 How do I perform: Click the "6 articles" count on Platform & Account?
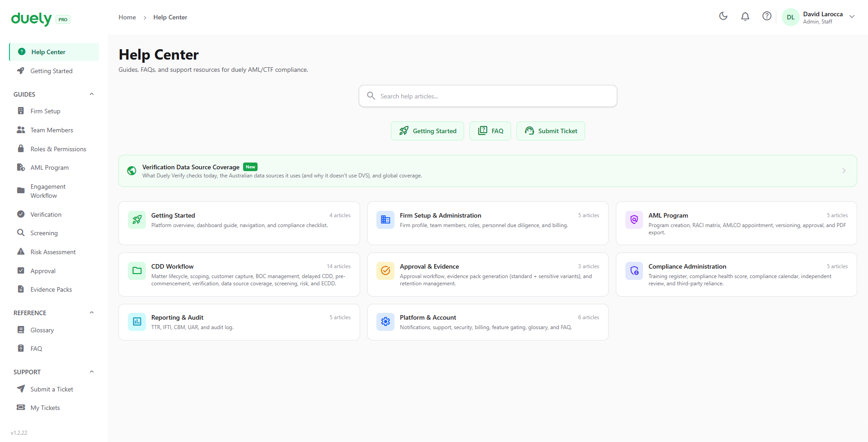point(589,317)
